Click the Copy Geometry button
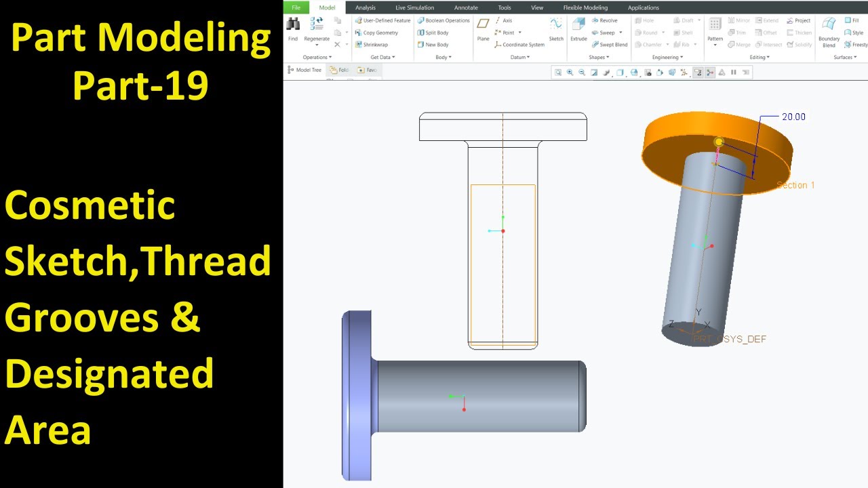Viewport: 868px width, 488px height. pos(376,33)
